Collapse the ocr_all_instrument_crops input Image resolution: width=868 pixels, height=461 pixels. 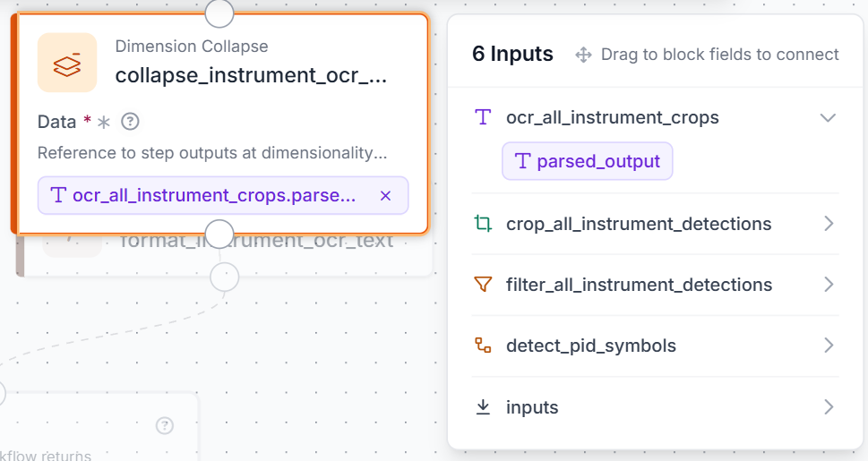pyautogui.click(x=828, y=117)
